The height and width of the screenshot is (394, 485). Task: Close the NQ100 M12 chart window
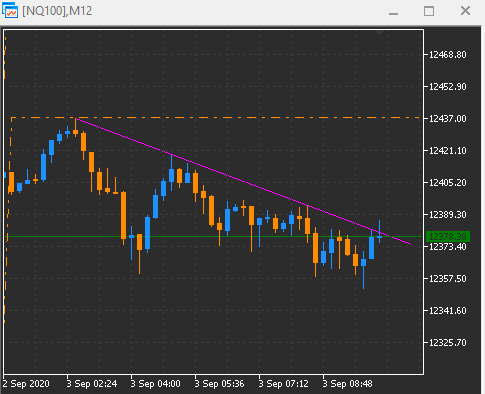tap(465, 11)
